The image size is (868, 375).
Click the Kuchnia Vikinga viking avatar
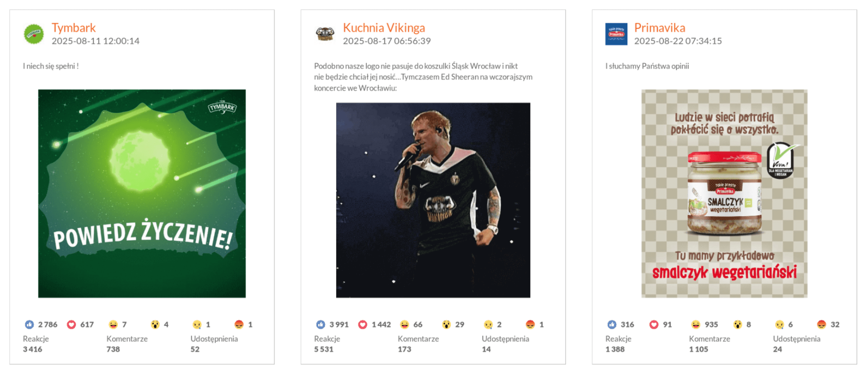[x=324, y=33]
